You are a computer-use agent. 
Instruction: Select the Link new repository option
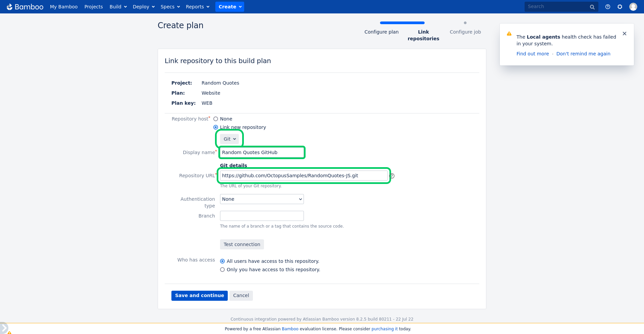[x=216, y=127]
